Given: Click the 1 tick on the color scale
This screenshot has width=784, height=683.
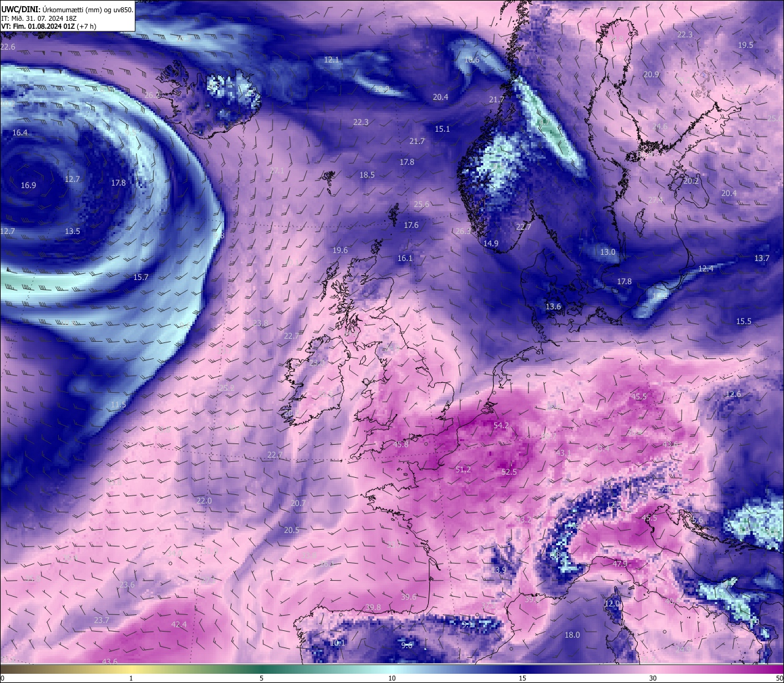Looking at the screenshot, I should (x=131, y=678).
